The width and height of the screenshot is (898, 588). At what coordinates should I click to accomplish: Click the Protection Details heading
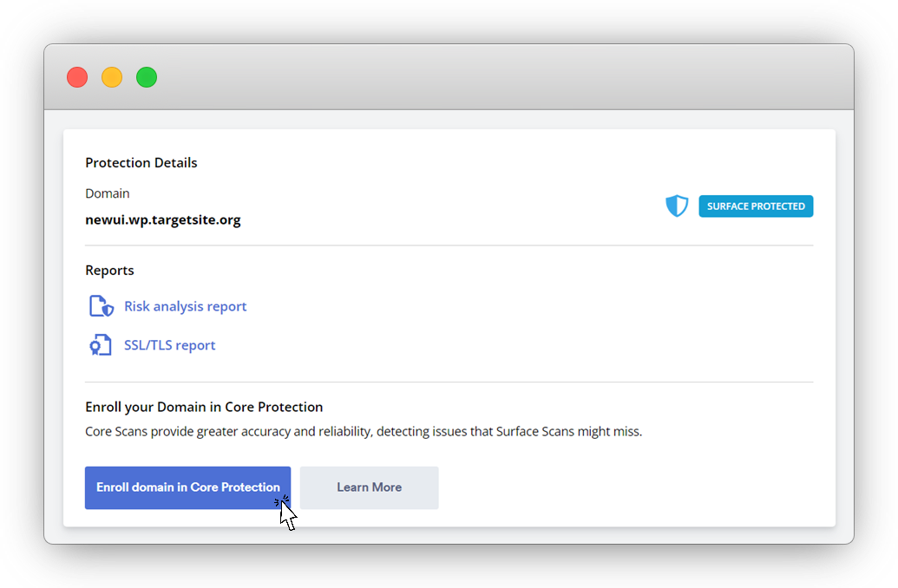pos(141,163)
